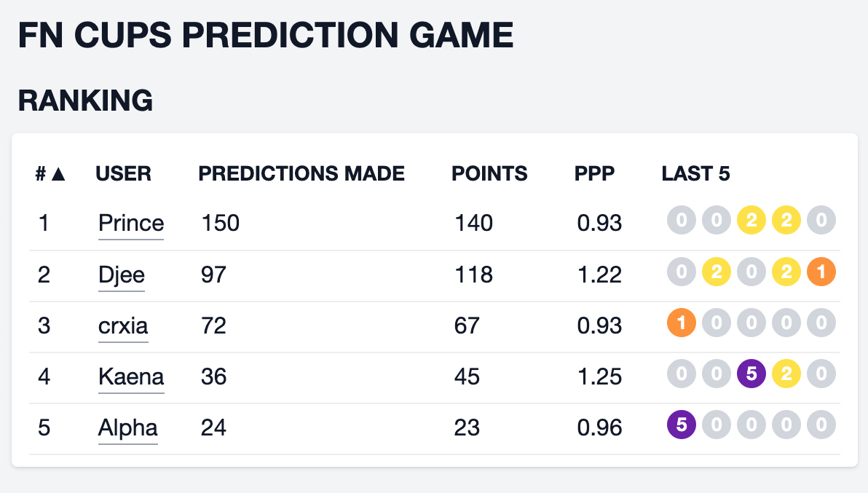Sort table by Points column header

tap(489, 173)
